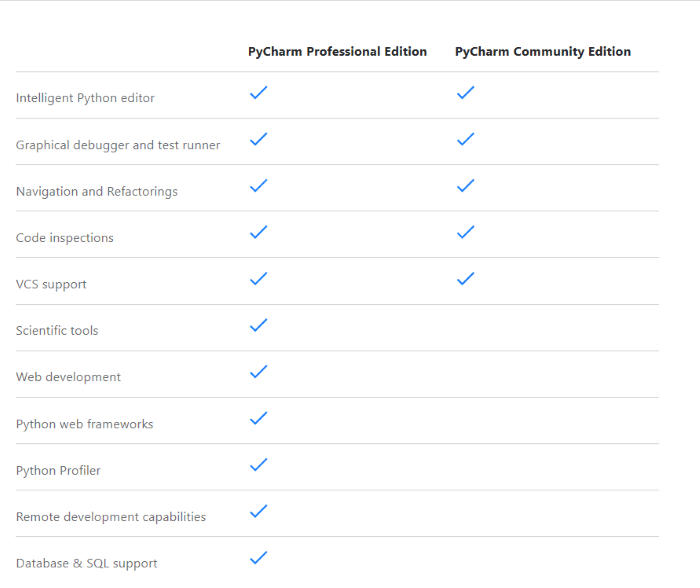
Task: Click Professional checkmark for Navigation and Refactorings
Action: pyautogui.click(x=258, y=186)
